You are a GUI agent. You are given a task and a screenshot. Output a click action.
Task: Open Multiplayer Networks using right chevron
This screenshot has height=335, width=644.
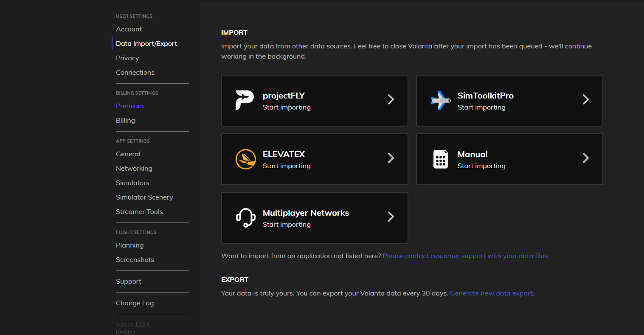(391, 217)
